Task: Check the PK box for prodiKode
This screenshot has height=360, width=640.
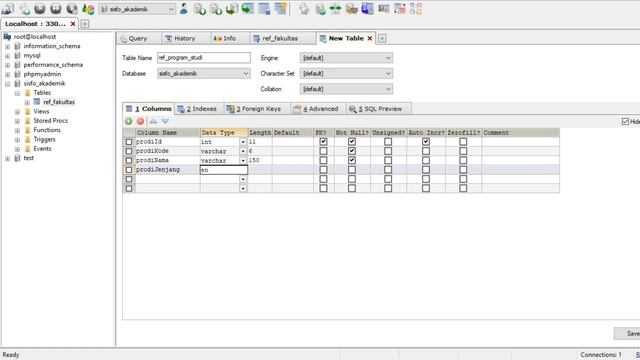Action: coord(323,151)
